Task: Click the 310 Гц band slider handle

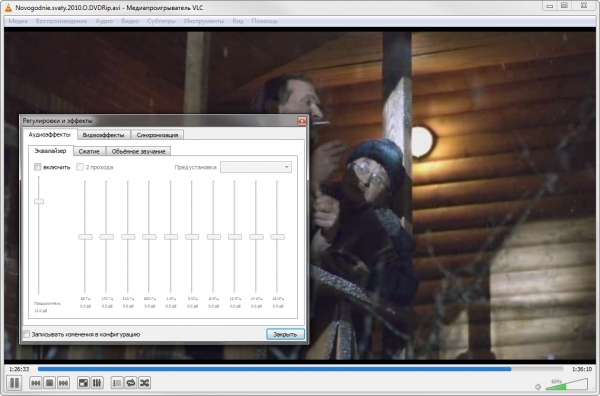Action: [x=128, y=237]
